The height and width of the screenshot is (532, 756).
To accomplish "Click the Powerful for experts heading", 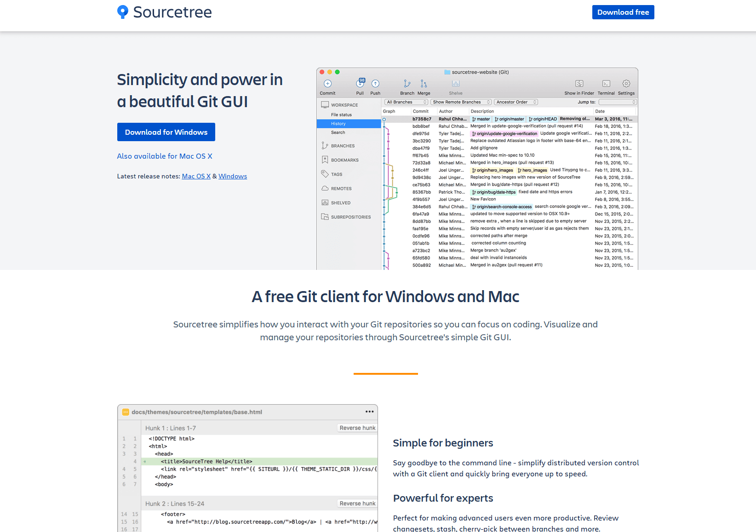I will click(x=443, y=498).
